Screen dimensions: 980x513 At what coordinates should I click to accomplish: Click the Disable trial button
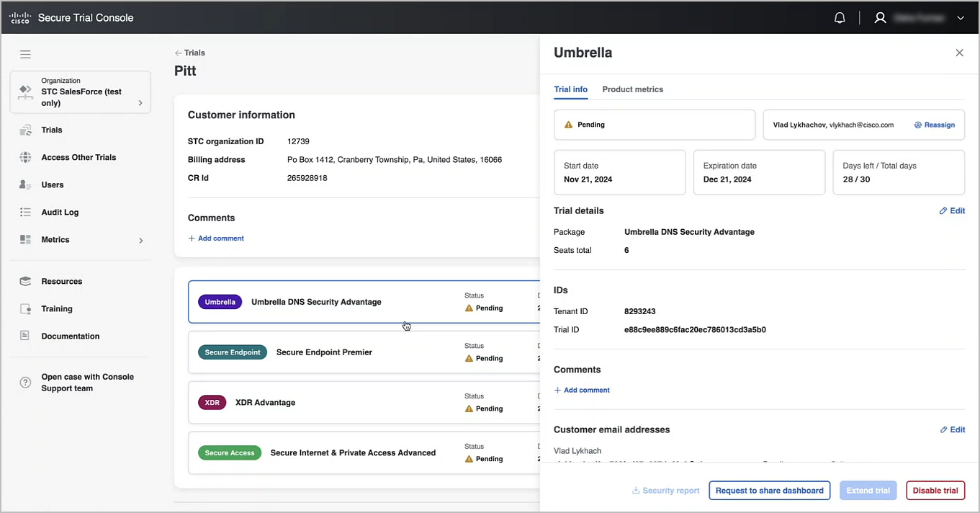(x=935, y=491)
